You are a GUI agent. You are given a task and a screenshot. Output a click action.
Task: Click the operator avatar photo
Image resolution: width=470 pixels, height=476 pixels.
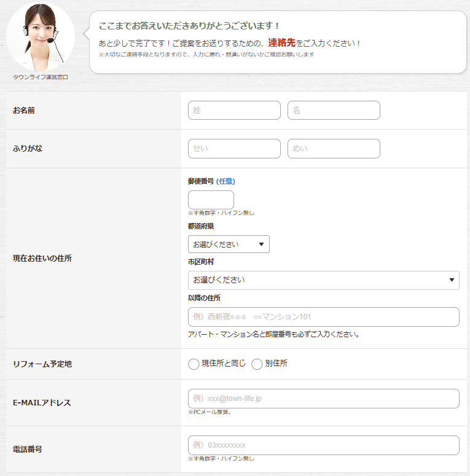pyautogui.click(x=41, y=37)
